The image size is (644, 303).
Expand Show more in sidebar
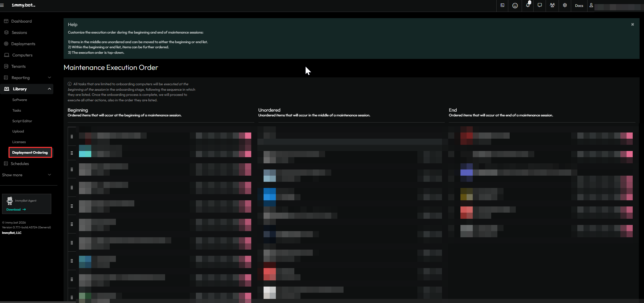[27, 175]
